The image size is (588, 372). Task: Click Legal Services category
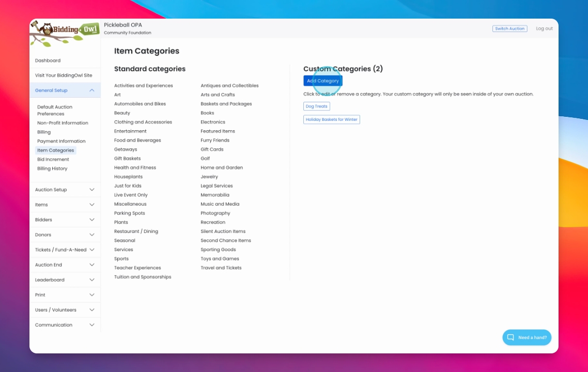coord(216,185)
